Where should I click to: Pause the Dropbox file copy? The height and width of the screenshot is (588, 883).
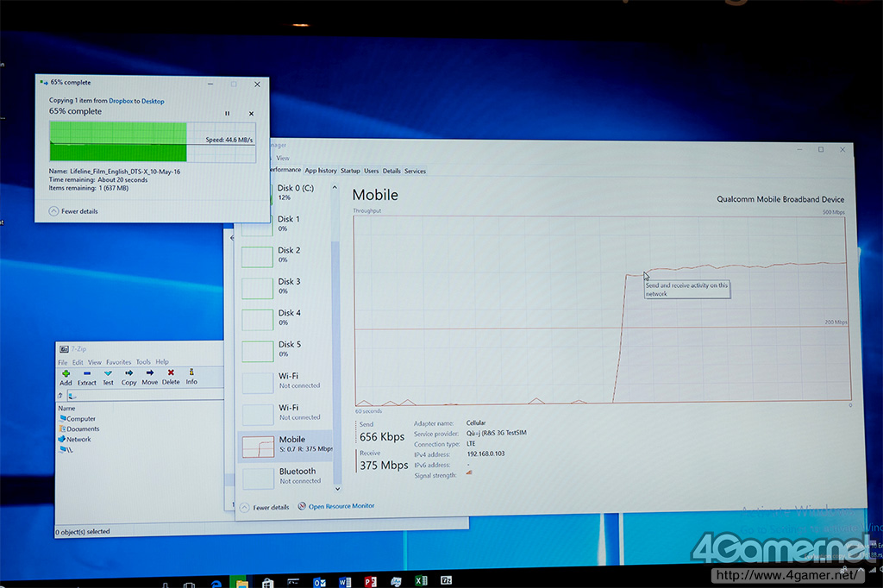228,113
